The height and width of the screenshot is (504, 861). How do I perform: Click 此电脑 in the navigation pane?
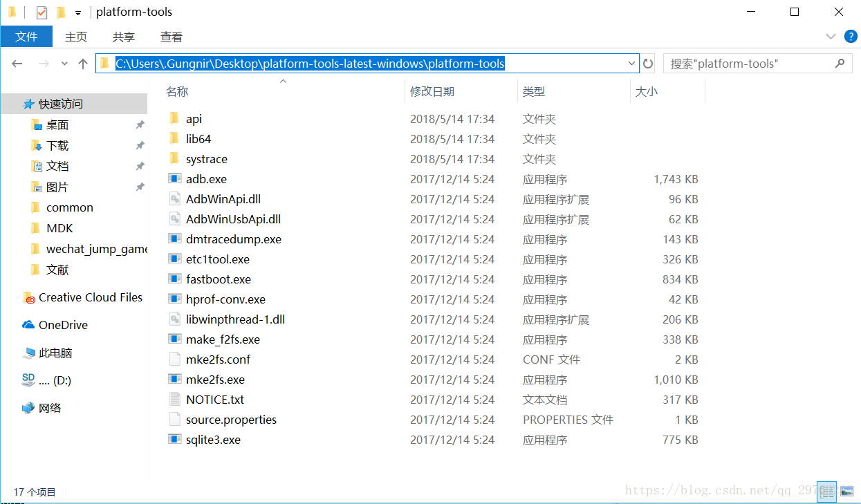point(56,352)
